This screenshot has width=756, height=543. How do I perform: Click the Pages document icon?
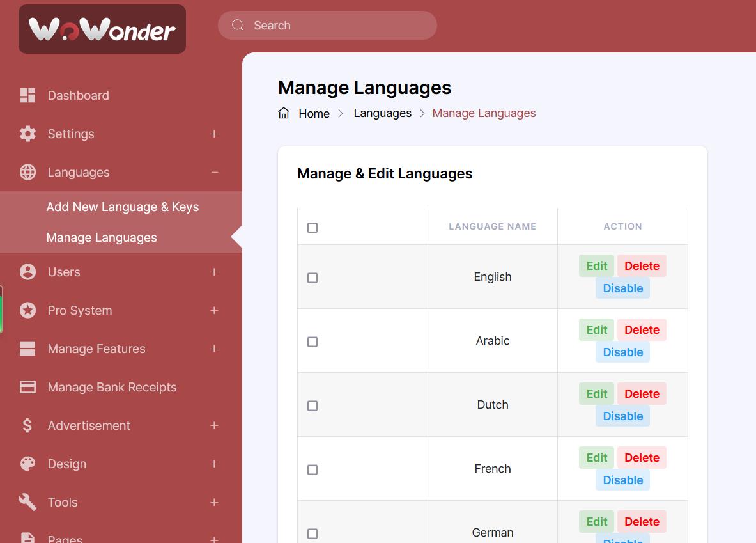pyautogui.click(x=27, y=538)
